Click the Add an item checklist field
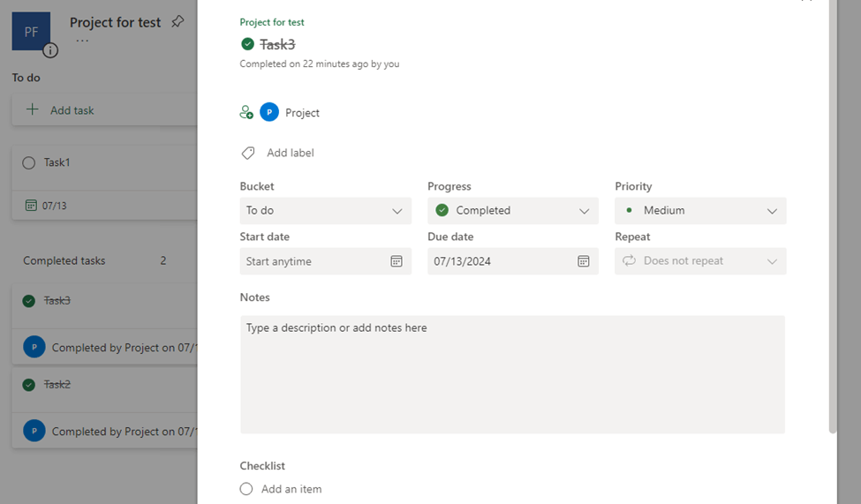The image size is (861, 504). [291, 489]
